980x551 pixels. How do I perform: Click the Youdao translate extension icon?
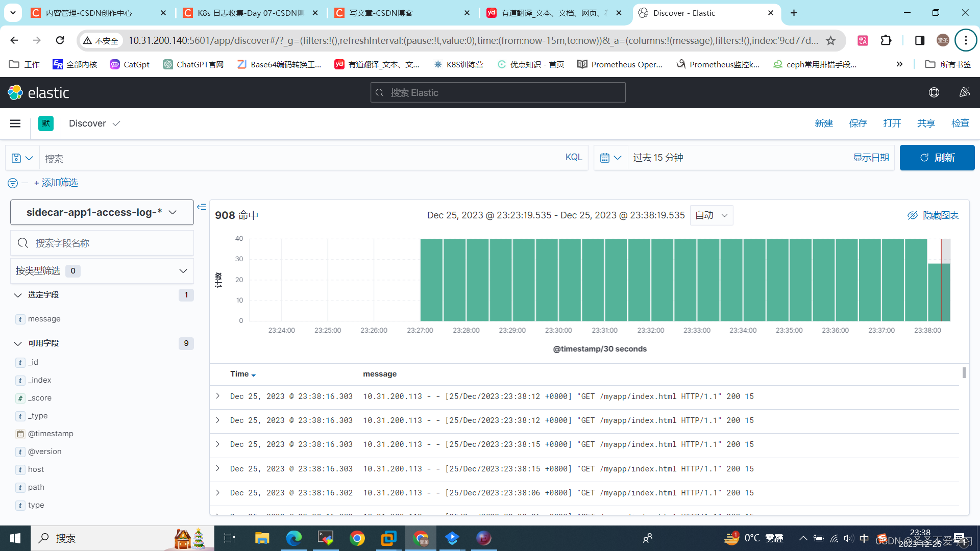863,40
